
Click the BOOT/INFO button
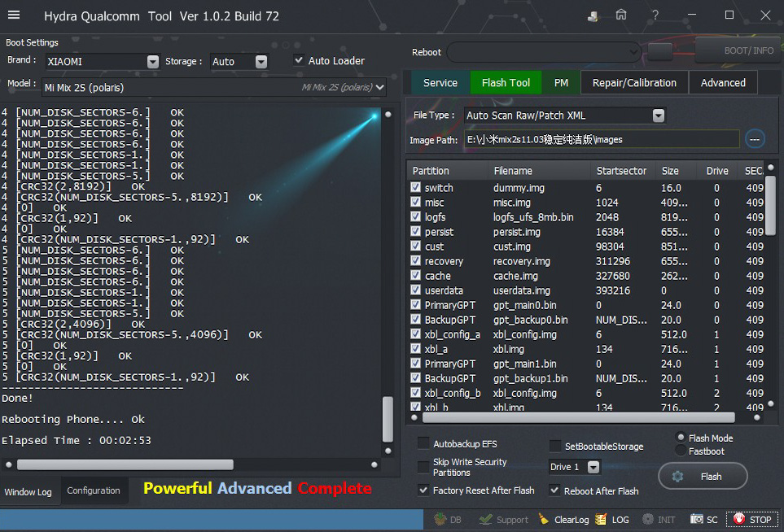(739, 50)
